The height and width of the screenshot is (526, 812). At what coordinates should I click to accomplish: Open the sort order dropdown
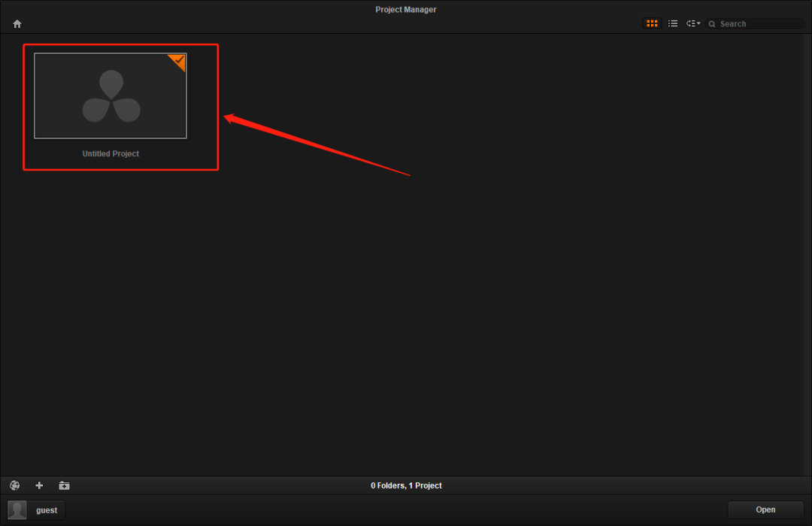693,23
